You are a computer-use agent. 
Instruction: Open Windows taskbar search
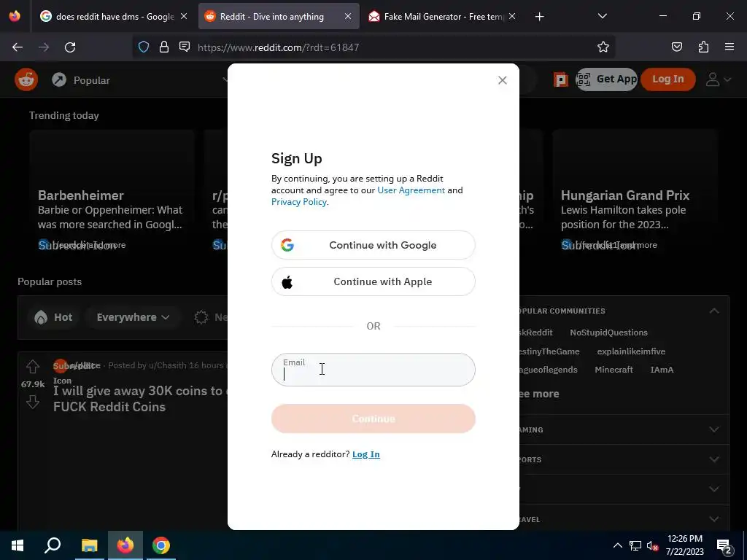pos(53,545)
